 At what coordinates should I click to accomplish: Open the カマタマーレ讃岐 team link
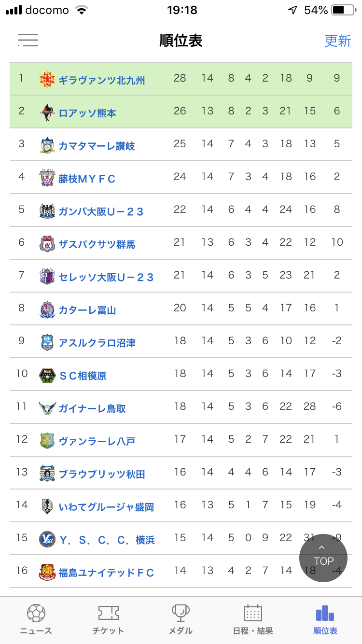(97, 146)
